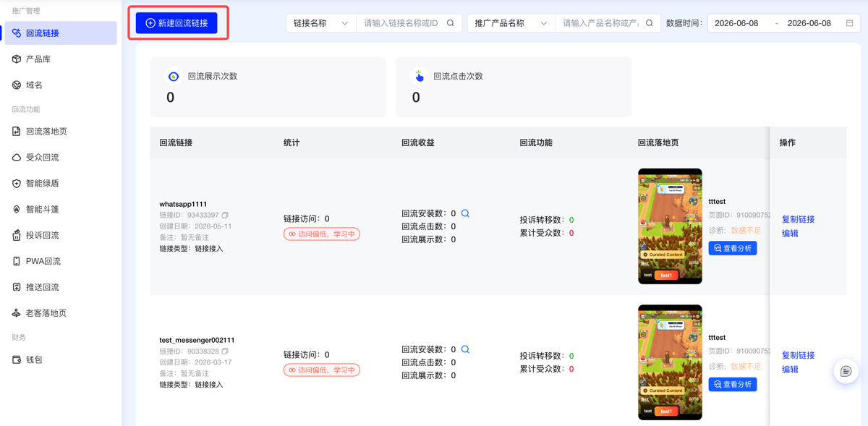
Task: Click 访问偏低，学习中 tag in whatsapp1111 row
Action: click(x=322, y=234)
